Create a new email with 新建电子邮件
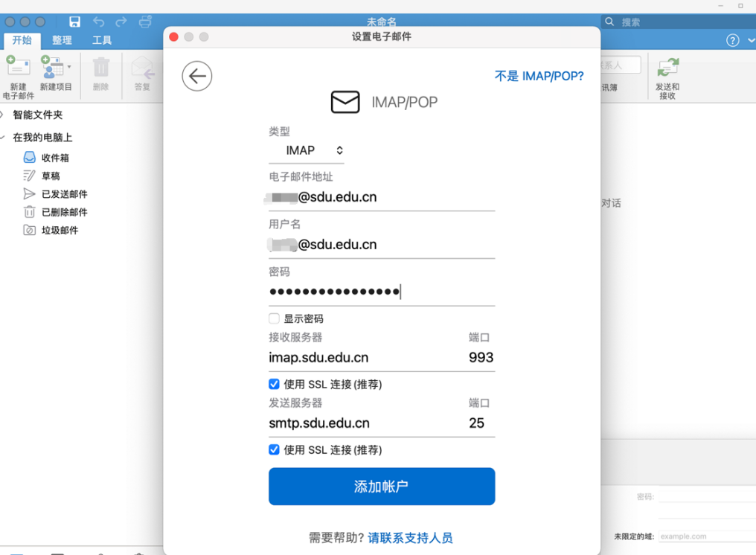This screenshot has height=555, width=756. coord(19,77)
